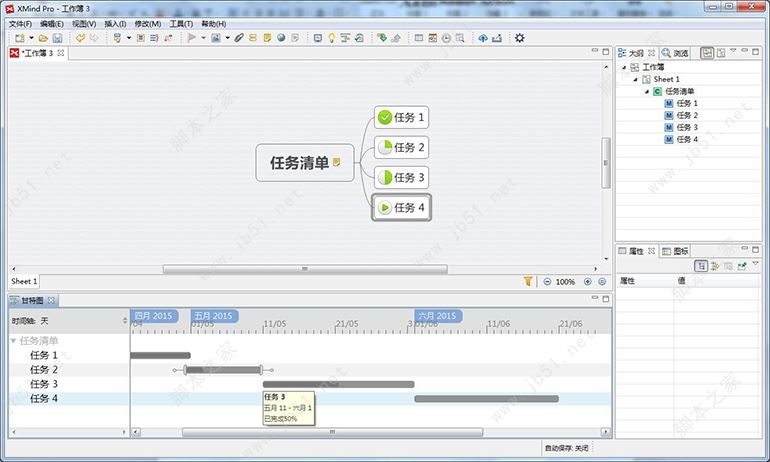Toggle the first outline view mode button
The width and height of the screenshot is (770, 462).
click(x=707, y=53)
